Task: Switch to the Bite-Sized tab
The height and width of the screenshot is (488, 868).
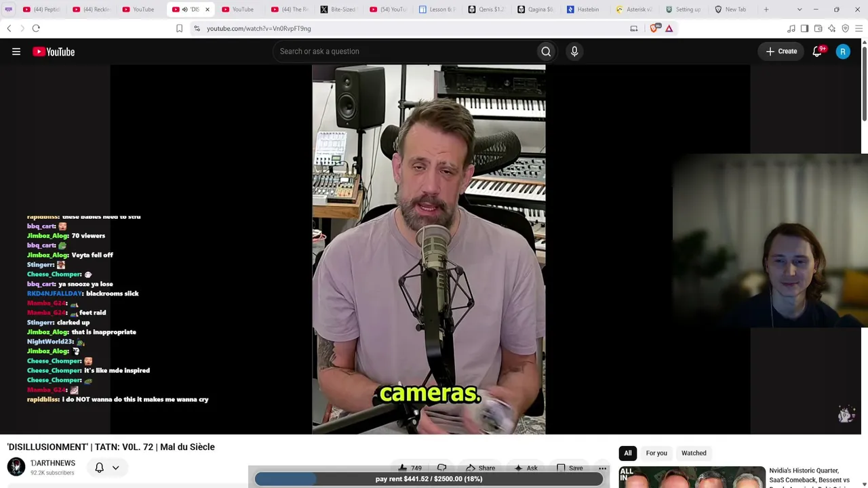Action: pos(338,9)
